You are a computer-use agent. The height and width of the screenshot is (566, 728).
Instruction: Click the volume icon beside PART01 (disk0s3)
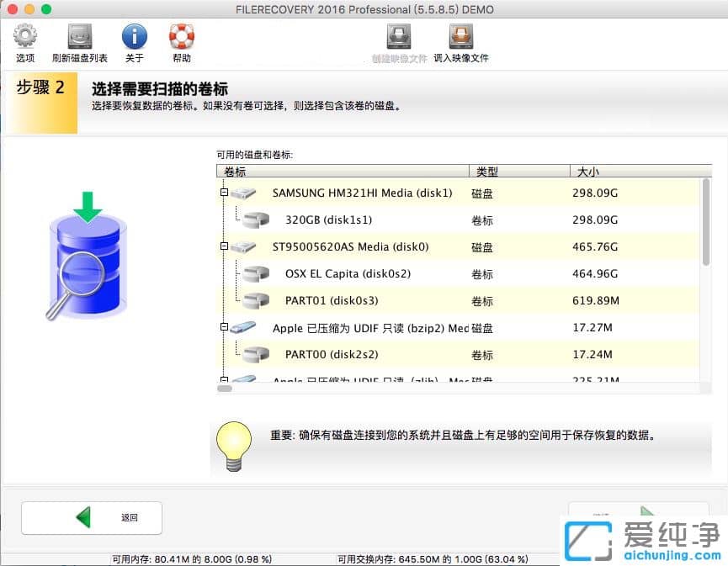click(x=257, y=300)
